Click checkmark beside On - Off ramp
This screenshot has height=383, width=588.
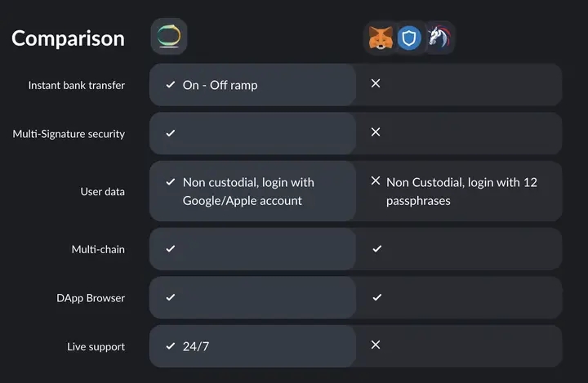point(170,84)
